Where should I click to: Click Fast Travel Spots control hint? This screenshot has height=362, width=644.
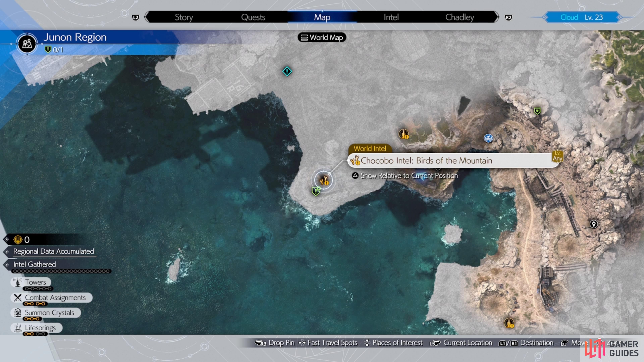point(333,343)
